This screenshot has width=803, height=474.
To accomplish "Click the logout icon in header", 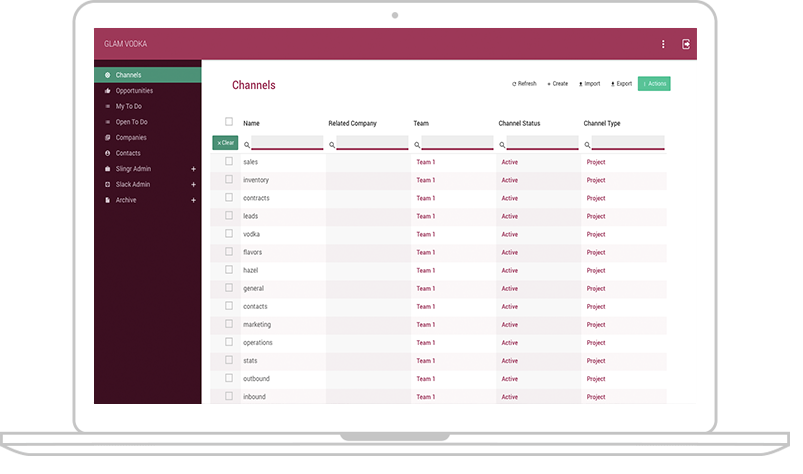I will (686, 44).
